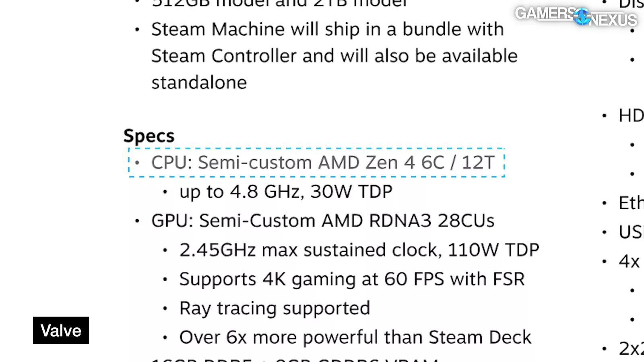This screenshot has width=644, height=362.
Task: Click the bullet before the GPU line
Action: pos(137,221)
